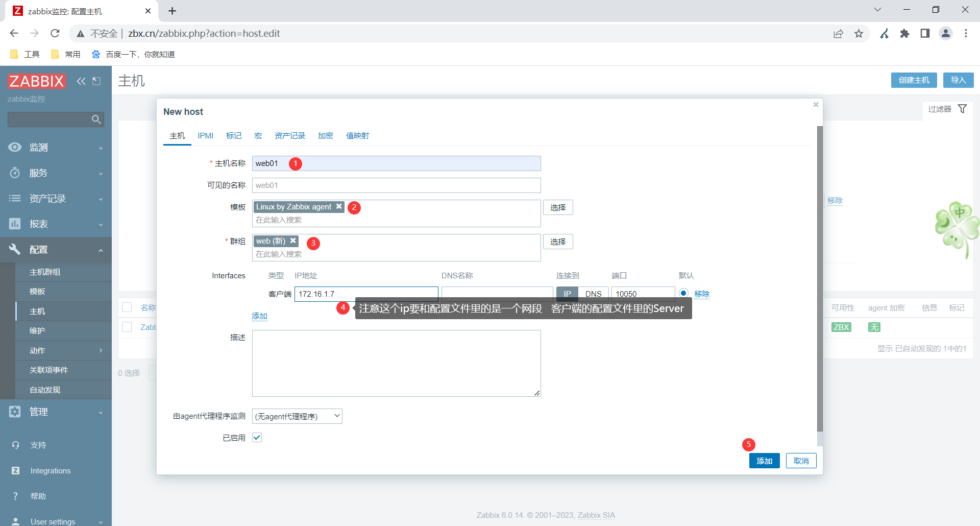Screen dimensions: 980x526
Task: Toggle the sidebar kiosk-mode icon
Action: (x=96, y=81)
